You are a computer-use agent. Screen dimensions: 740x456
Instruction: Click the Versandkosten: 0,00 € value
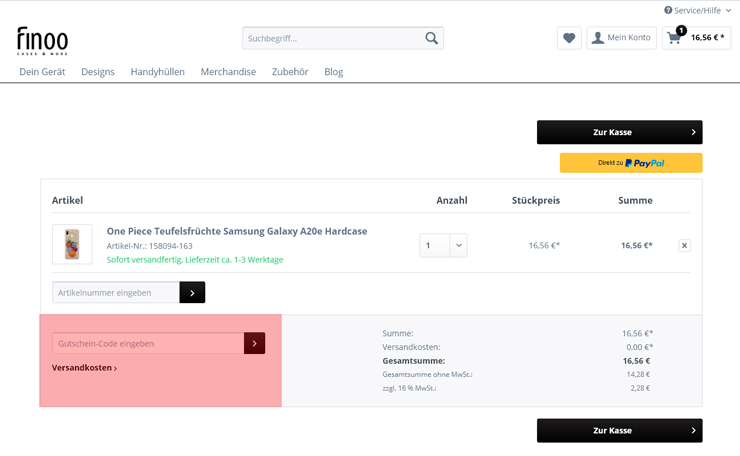(639, 347)
